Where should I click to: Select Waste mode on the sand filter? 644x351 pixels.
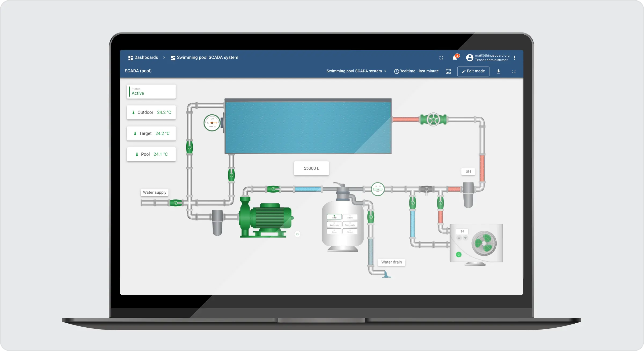pyautogui.click(x=350, y=217)
